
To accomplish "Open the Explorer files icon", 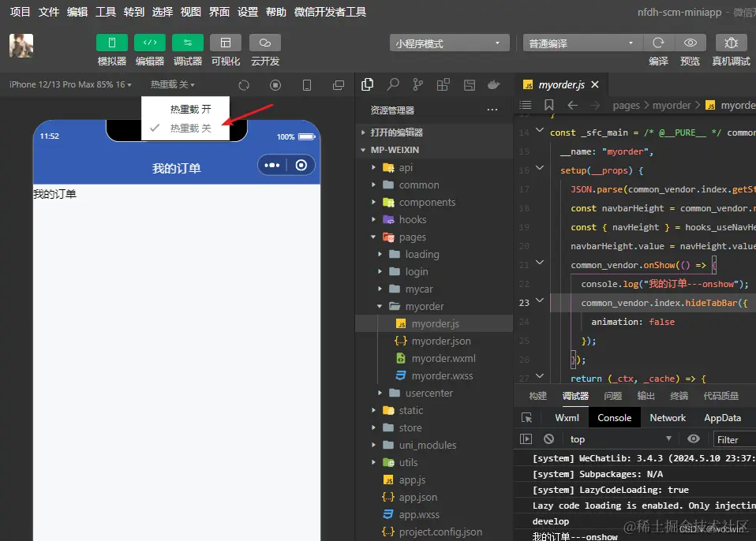I will 368,85.
